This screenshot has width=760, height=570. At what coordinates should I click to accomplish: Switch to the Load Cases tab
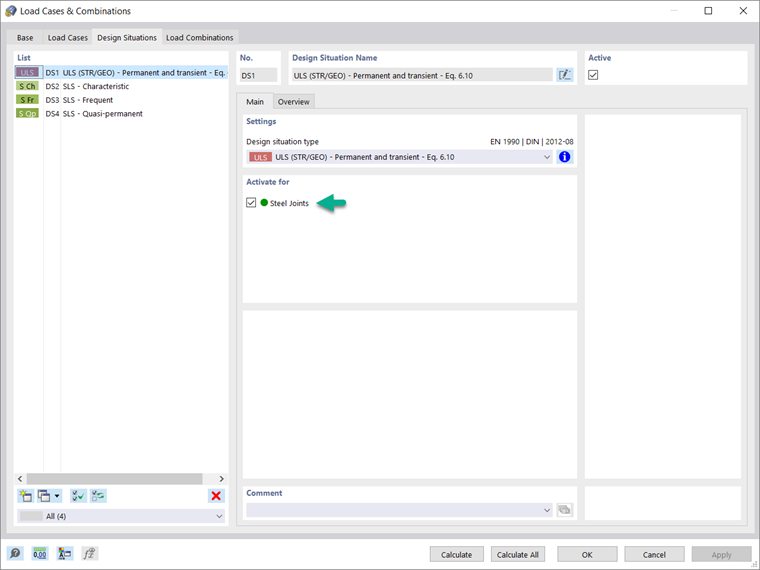click(x=67, y=37)
